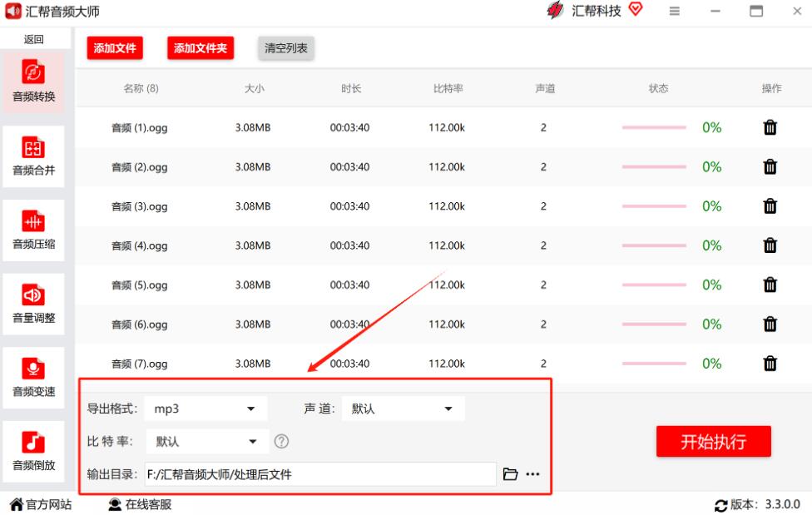This screenshot has width=812, height=515.
Task: Click the 添加文件 button
Action: [x=115, y=48]
